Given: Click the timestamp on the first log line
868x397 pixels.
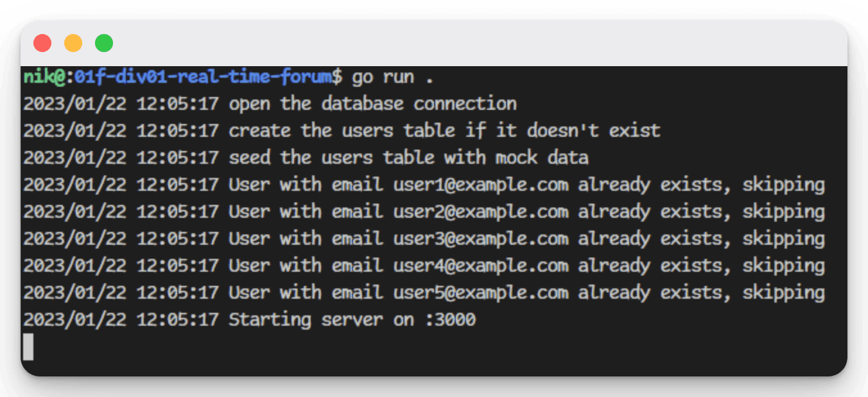Looking at the screenshot, I should [x=121, y=104].
